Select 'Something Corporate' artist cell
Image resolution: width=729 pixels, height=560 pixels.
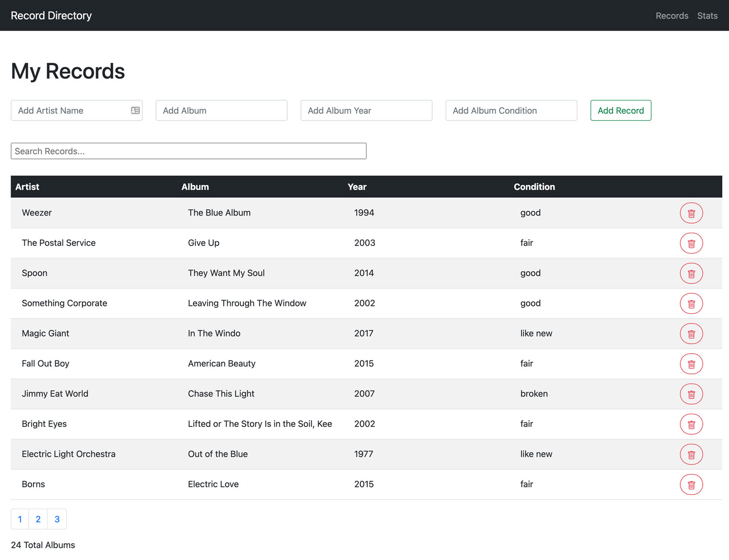(64, 303)
